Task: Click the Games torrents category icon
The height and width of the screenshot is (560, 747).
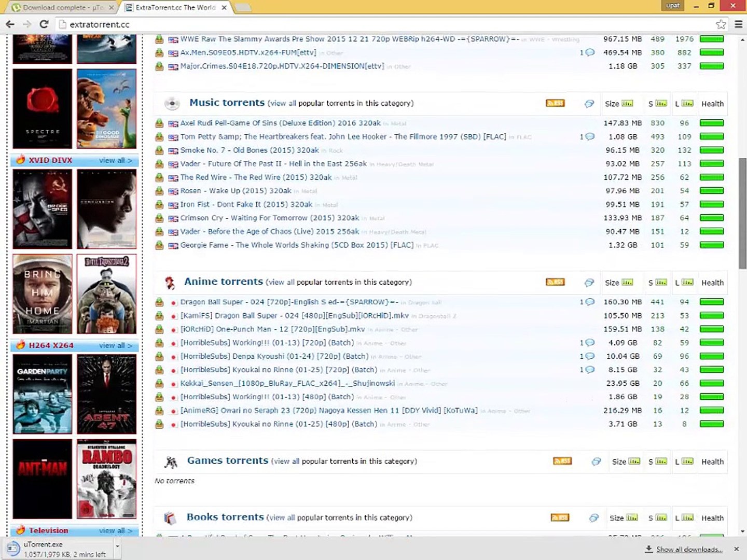Action: (x=171, y=461)
